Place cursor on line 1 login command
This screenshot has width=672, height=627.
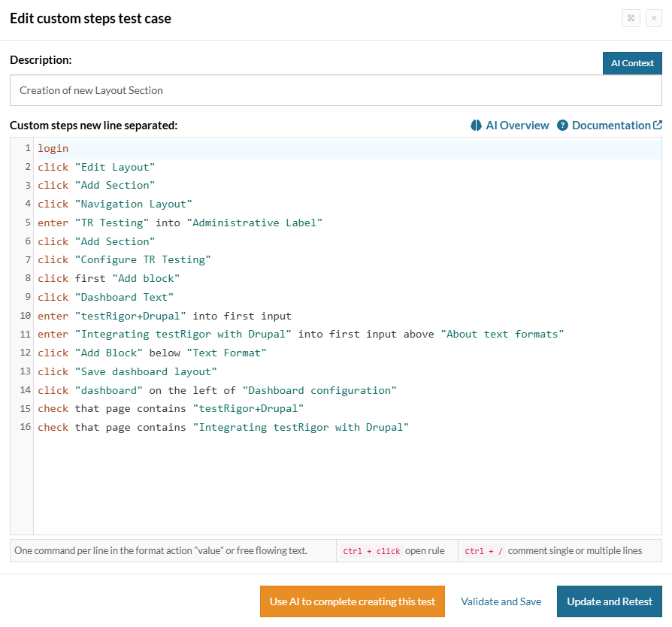[53, 148]
